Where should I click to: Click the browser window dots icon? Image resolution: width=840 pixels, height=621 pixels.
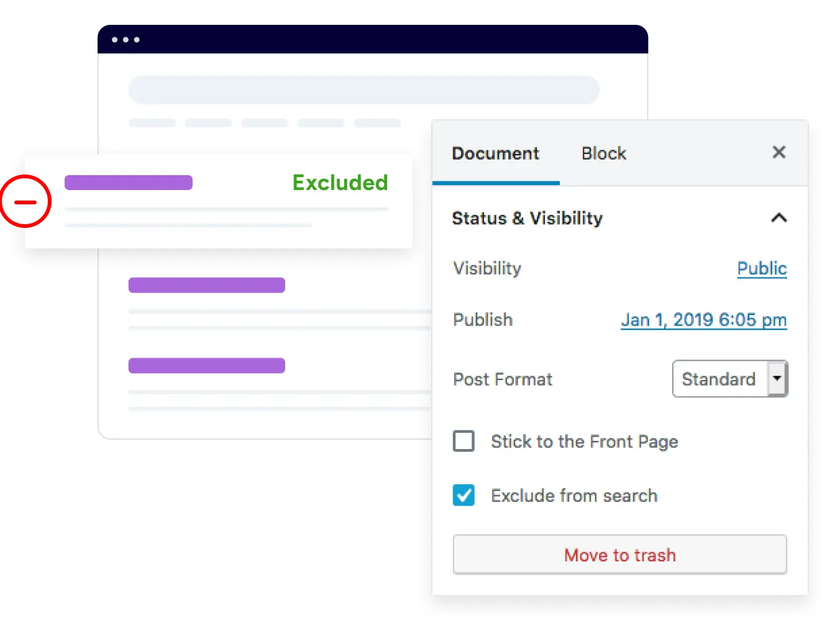(125, 39)
